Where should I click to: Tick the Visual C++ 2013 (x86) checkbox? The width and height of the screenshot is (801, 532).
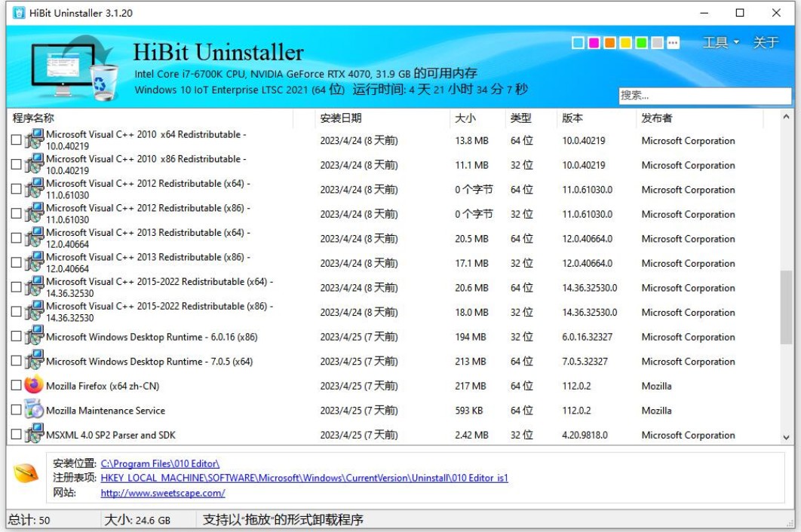tap(17, 262)
